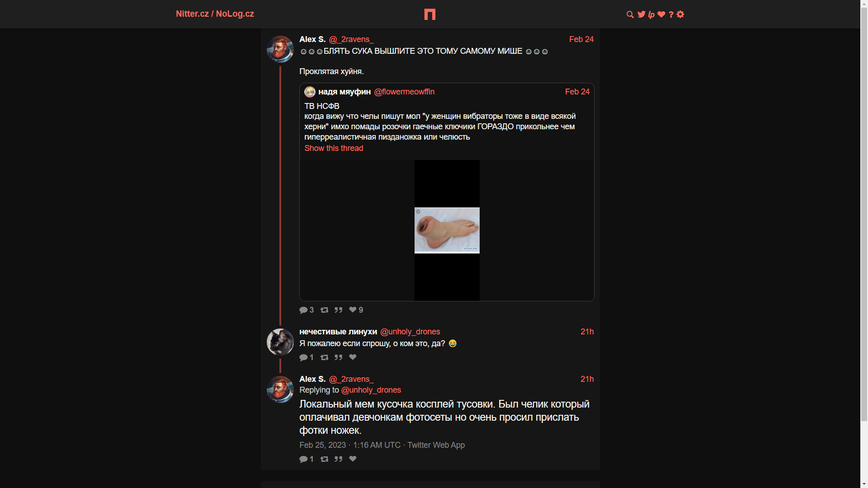Click the heart icon showing 9 likes
This screenshot has height=488, width=868.
353,310
